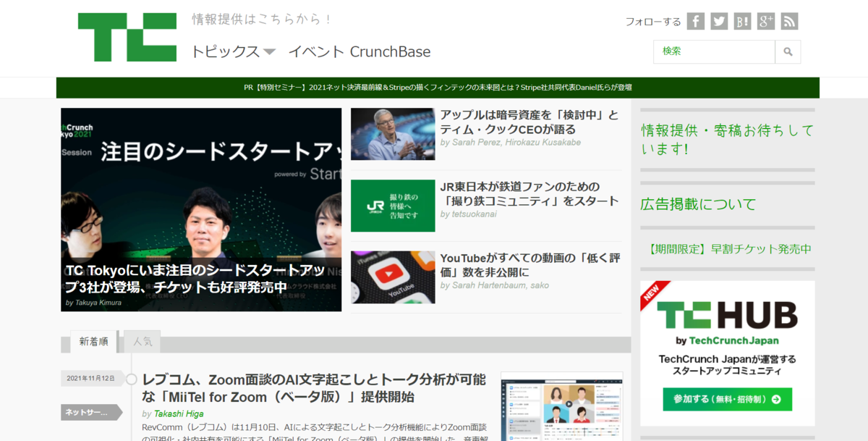Switch to the 人気 tab

[x=142, y=342]
